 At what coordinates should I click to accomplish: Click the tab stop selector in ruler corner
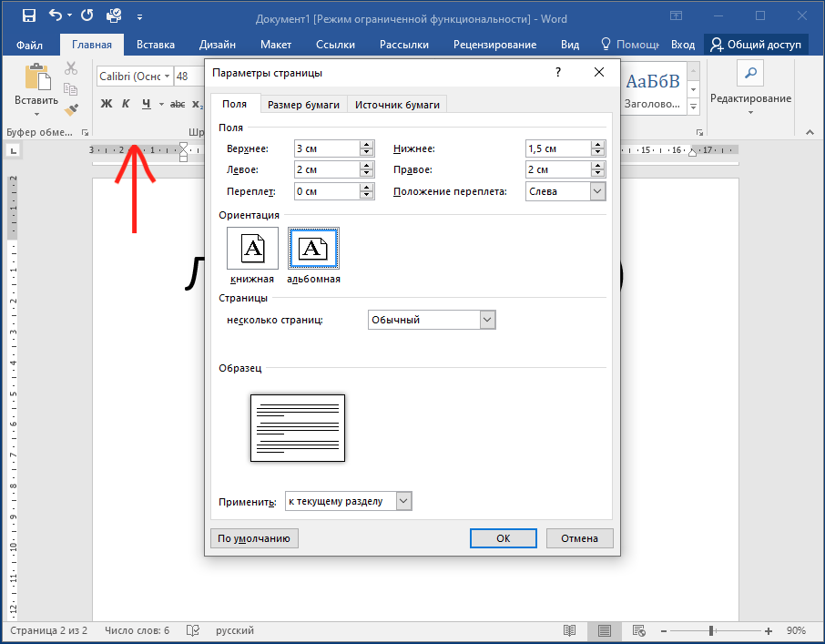[x=13, y=151]
